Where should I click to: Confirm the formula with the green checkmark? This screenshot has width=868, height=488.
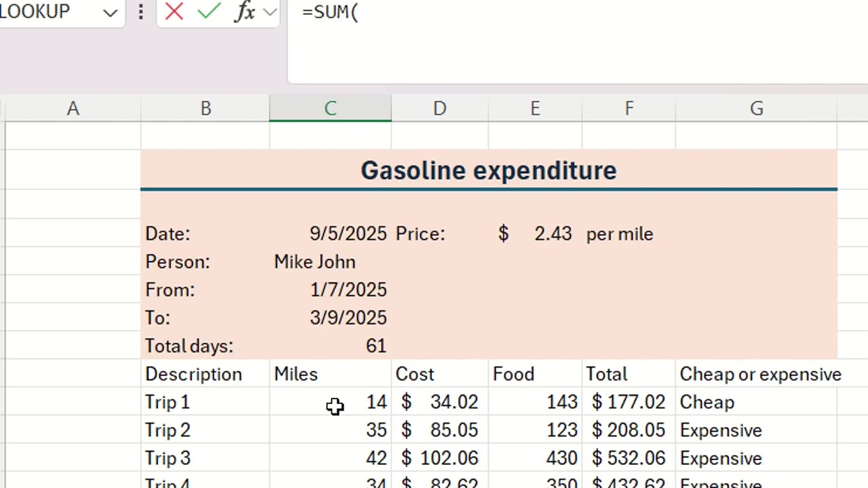[x=210, y=12]
